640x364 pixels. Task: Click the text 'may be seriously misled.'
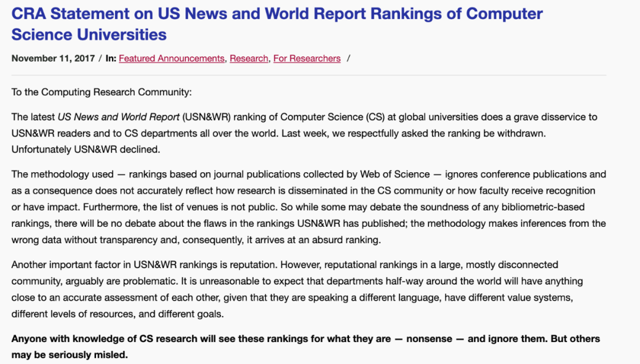point(69,355)
